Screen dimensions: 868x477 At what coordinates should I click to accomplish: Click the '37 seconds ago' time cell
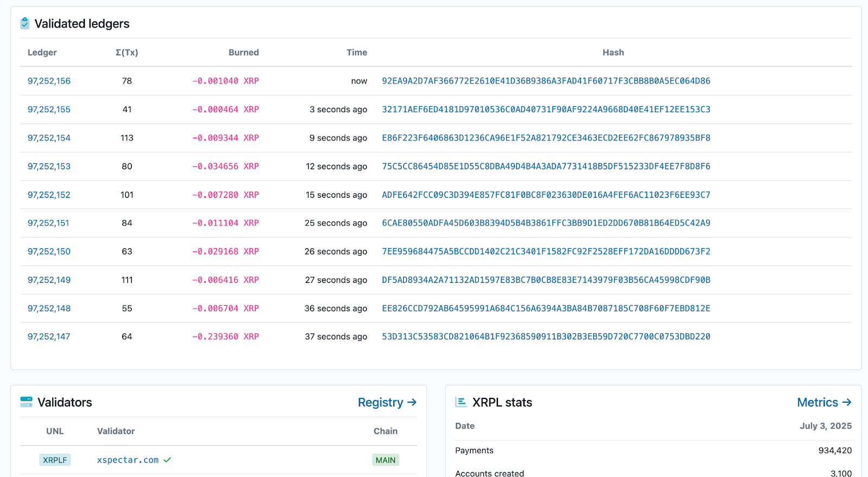point(336,337)
